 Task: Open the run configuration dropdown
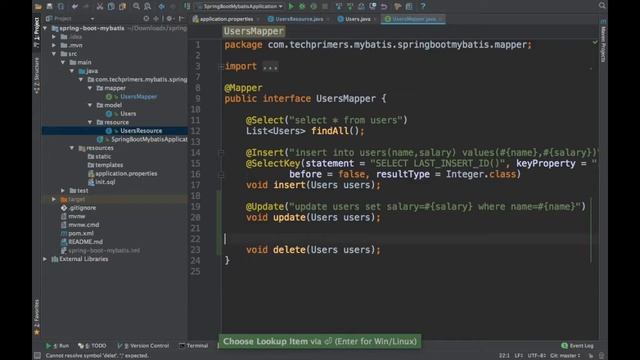[240, 6]
